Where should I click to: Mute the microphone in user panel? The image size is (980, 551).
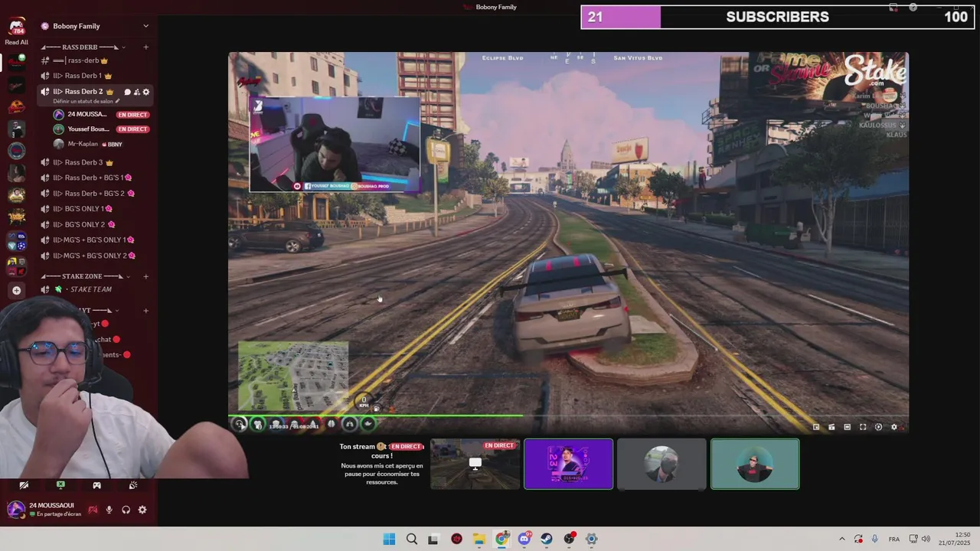point(109,510)
